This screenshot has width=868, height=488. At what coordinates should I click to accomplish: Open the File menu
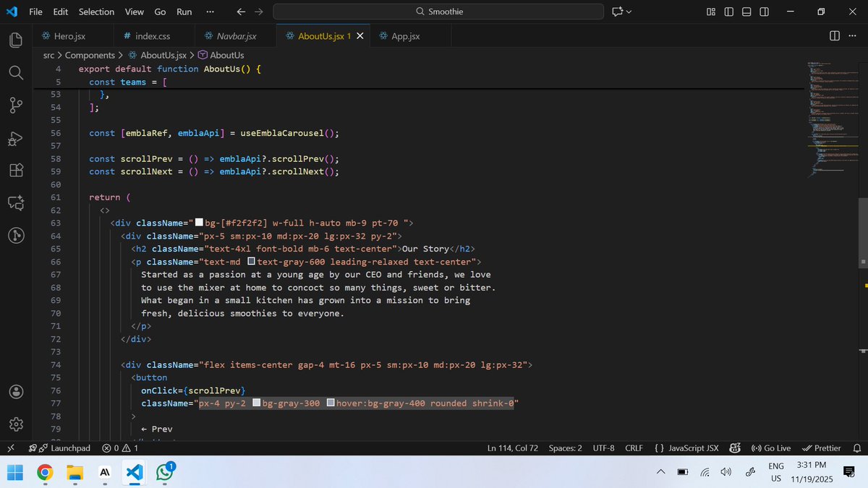pos(35,12)
